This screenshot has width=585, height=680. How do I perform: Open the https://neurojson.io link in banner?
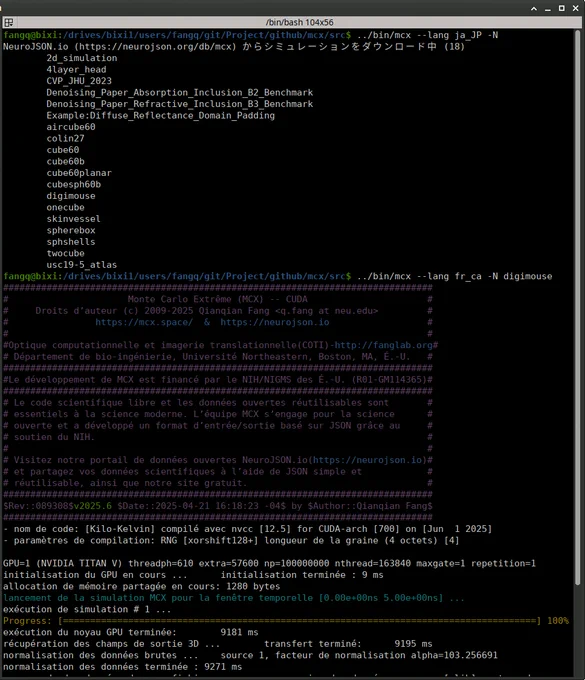tap(275, 322)
